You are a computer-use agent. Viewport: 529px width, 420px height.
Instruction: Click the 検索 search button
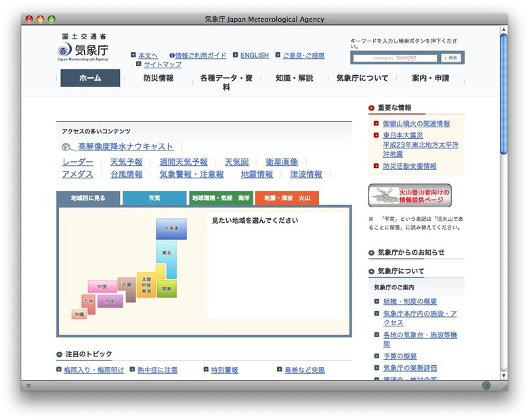tap(450, 58)
